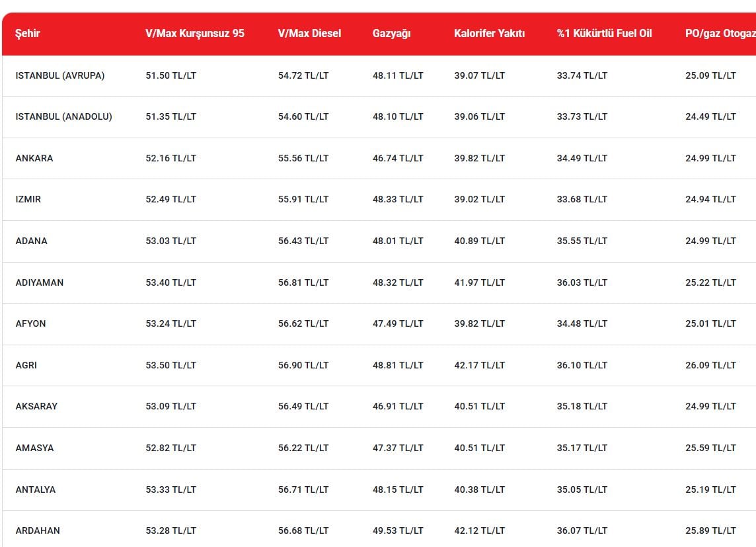The image size is (756, 547).
Task: Click Antalya's 53.33 TL/LT price
Action: 170,489
